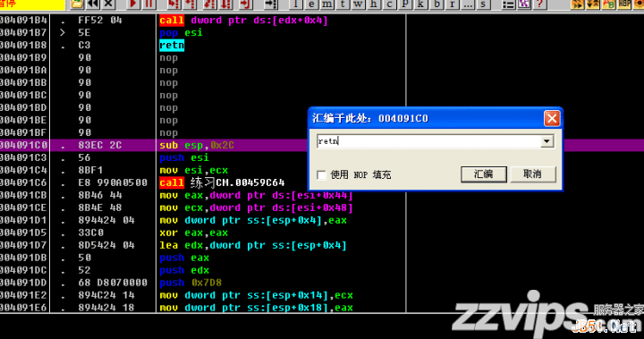This screenshot has height=339, width=644.
Task: Click the Go to address arrow icon
Action: click(271, 4)
